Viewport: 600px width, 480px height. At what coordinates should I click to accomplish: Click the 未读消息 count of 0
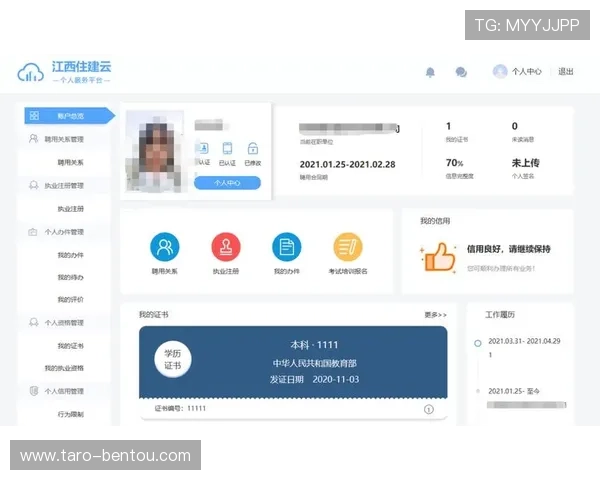pyautogui.click(x=515, y=126)
